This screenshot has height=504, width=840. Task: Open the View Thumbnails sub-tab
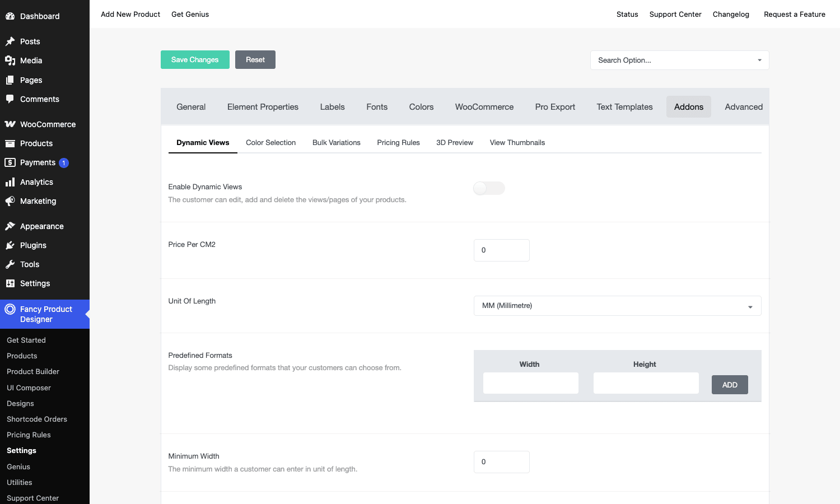pyautogui.click(x=517, y=143)
